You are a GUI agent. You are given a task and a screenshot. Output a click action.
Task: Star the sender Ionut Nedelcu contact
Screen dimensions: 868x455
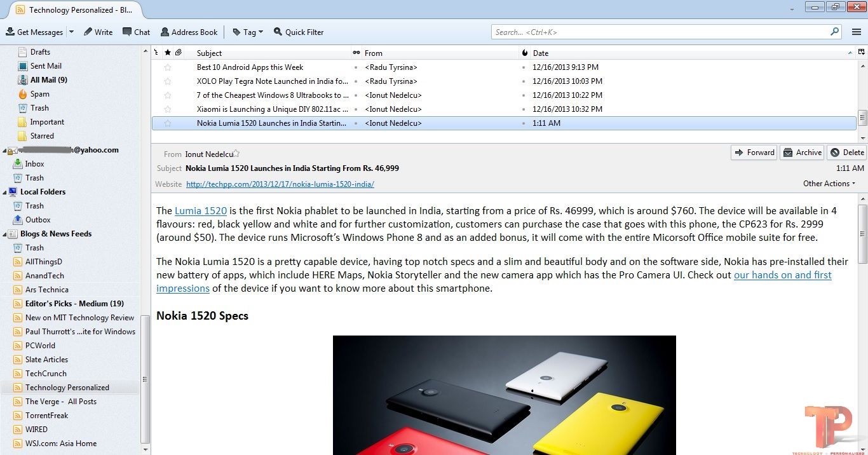236,153
